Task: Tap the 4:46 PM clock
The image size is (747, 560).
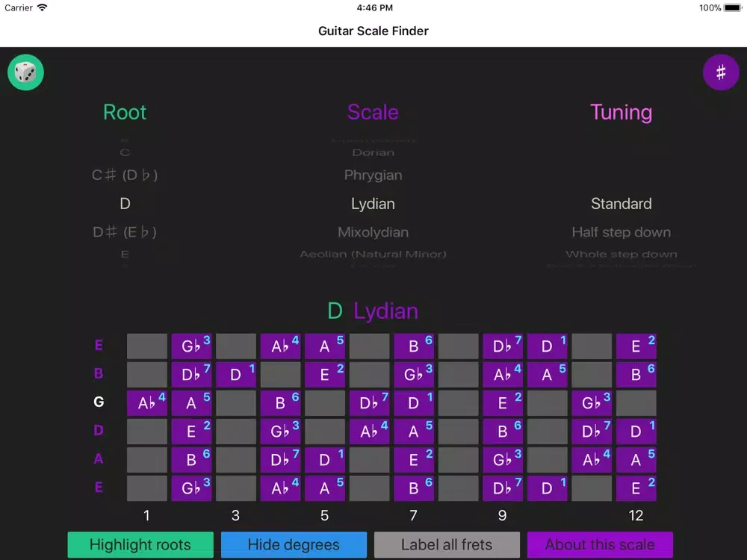Action: [x=374, y=7]
